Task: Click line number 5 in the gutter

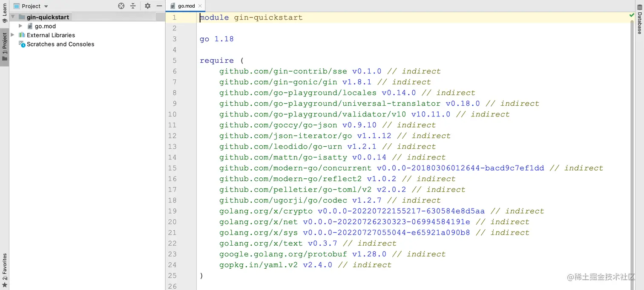Action: click(x=174, y=60)
